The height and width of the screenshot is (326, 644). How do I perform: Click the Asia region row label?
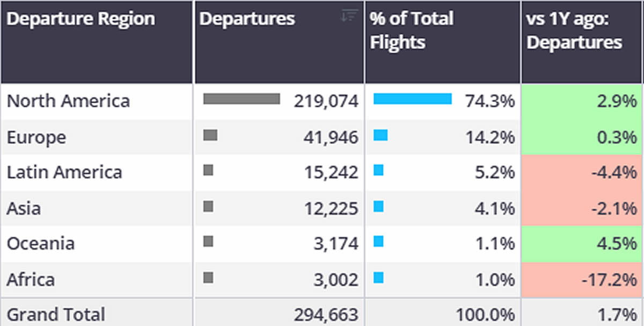(24, 208)
